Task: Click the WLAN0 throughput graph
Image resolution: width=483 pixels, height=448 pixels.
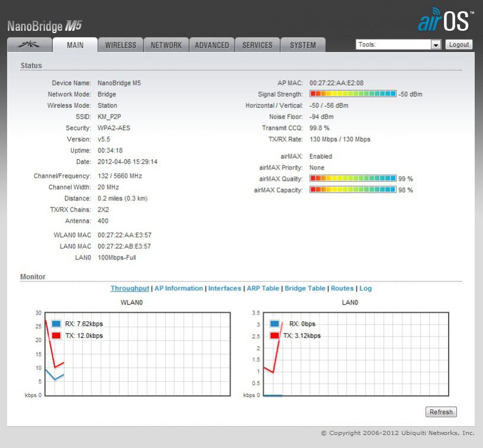Action: pos(137,354)
